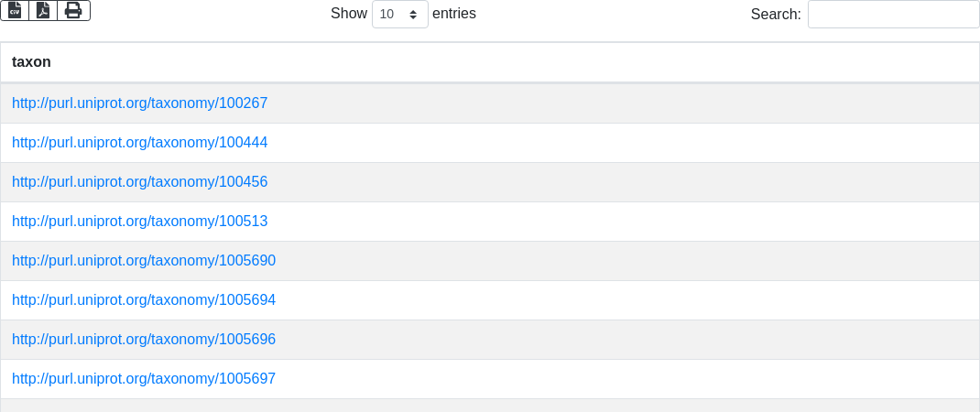Follow the taxonomy/100444 link
The height and width of the screenshot is (412, 980).
pyautogui.click(x=139, y=143)
